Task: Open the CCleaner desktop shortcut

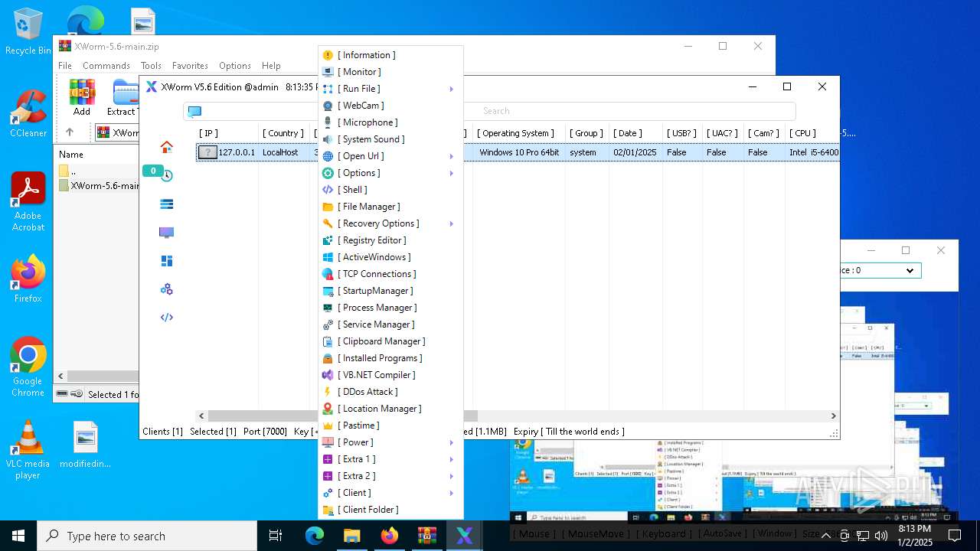Action: pos(28,116)
